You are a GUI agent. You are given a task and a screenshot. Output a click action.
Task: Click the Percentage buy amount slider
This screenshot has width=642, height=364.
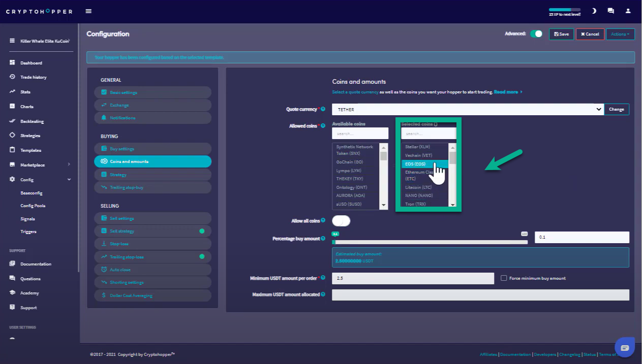(x=430, y=242)
